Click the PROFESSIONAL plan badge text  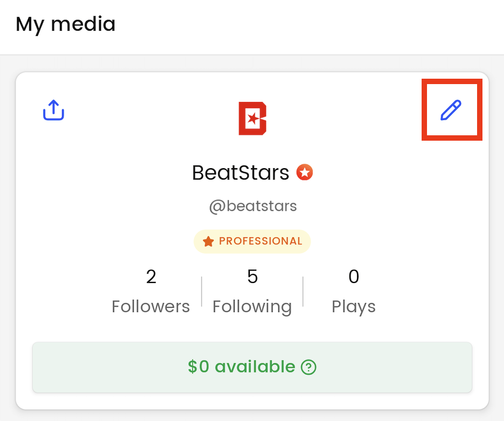(x=260, y=241)
